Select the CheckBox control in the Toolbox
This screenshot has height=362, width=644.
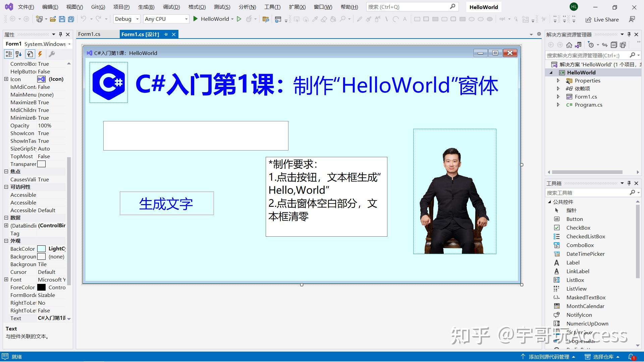[579, 228]
